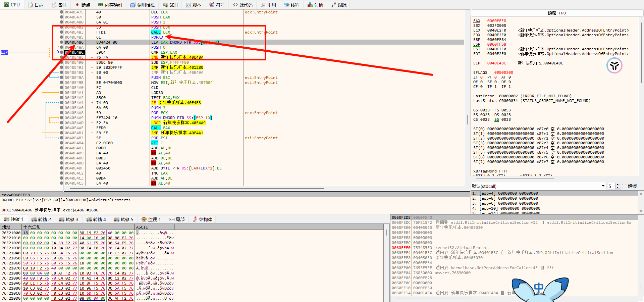Screen dimensions: 644x302
Task: Decrease the argument count stepper
Action: (x=618, y=188)
